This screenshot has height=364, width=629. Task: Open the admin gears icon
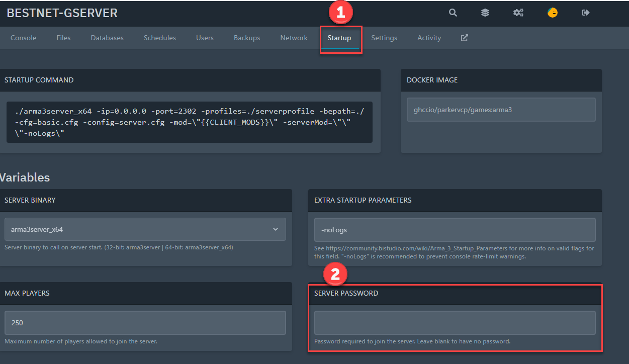pos(518,13)
